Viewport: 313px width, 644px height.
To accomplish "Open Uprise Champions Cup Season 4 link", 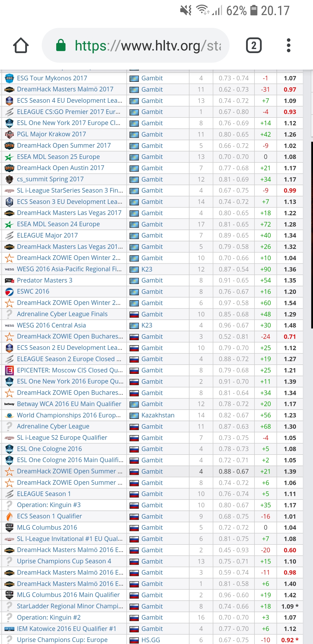I will click(x=64, y=561).
